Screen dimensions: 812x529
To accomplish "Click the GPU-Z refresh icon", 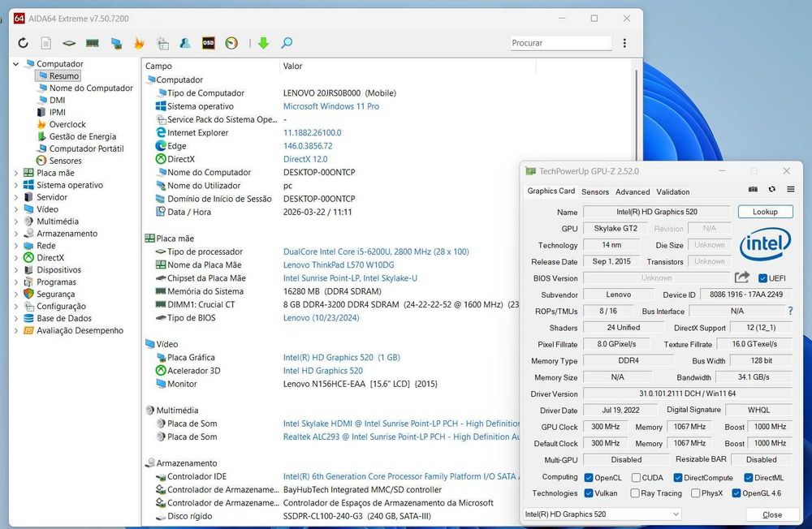I will (x=772, y=189).
